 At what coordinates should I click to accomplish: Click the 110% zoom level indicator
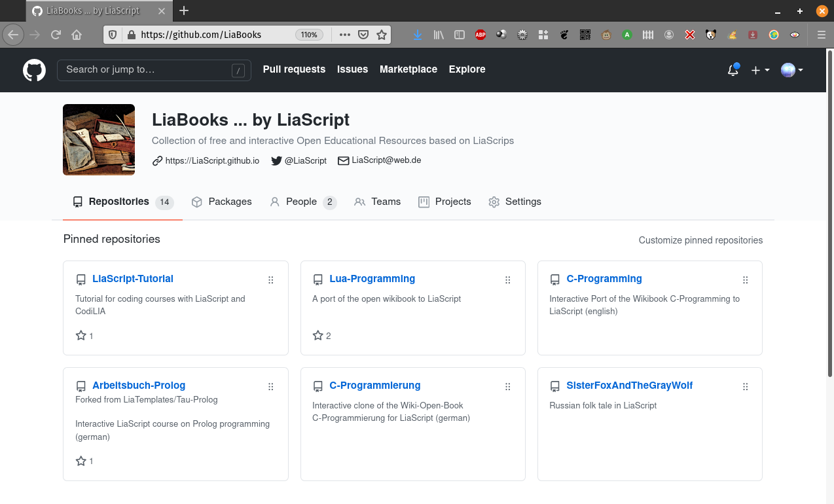(309, 35)
